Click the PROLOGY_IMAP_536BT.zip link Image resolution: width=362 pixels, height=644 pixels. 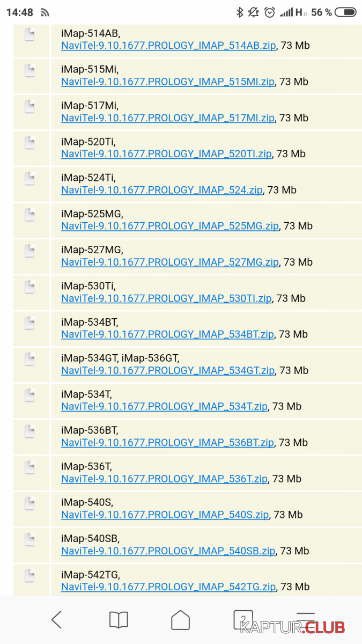point(167,443)
